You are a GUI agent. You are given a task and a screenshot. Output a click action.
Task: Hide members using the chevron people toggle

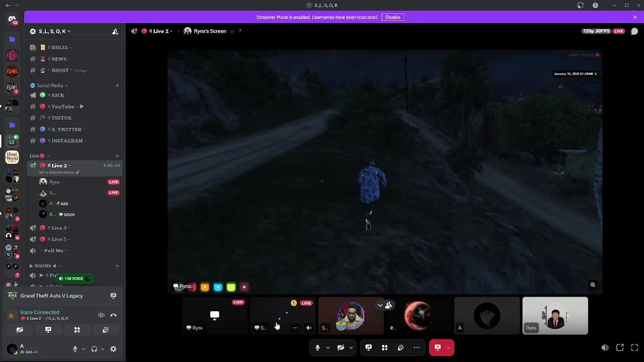tap(384, 305)
